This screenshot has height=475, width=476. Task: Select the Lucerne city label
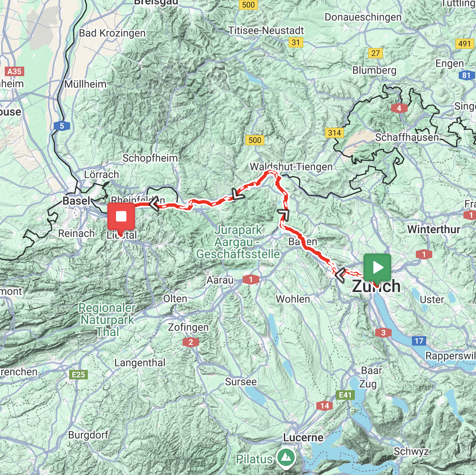click(303, 438)
